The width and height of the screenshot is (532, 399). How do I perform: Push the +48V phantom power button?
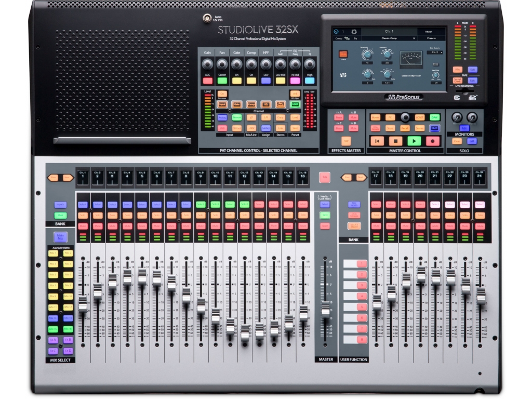pos(251,128)
